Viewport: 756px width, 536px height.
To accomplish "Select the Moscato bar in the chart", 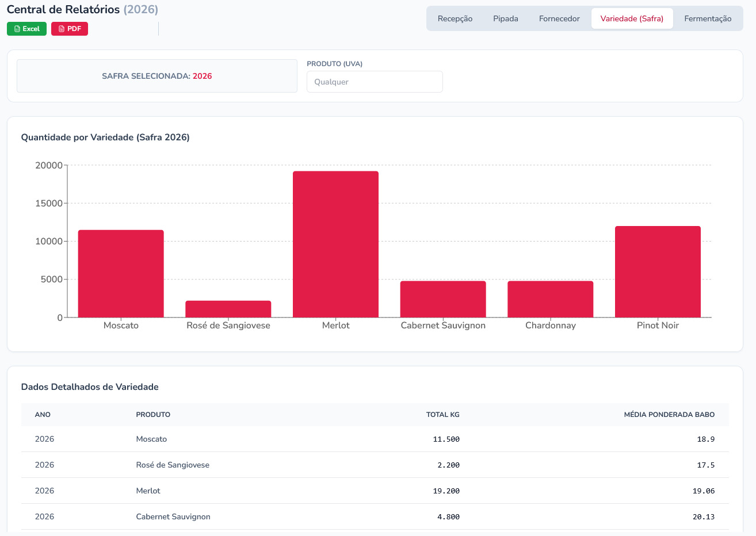I will (121, 274).
